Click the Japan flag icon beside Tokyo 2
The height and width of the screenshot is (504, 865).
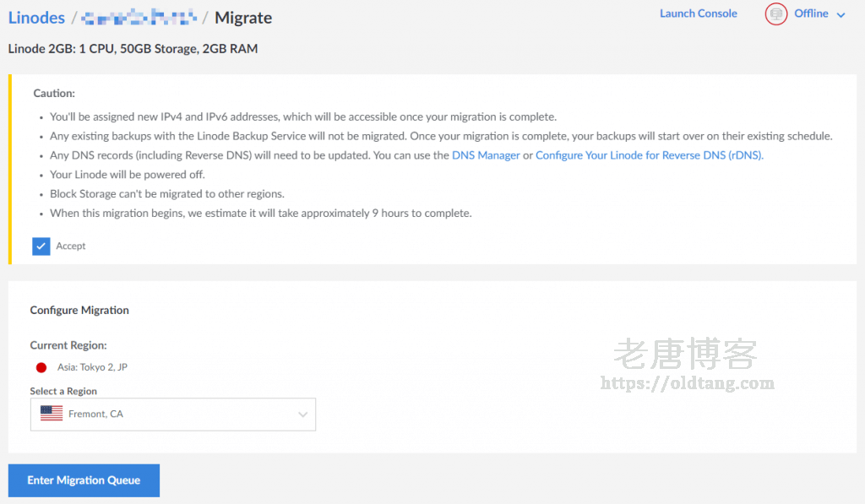[x=41, y=367]
